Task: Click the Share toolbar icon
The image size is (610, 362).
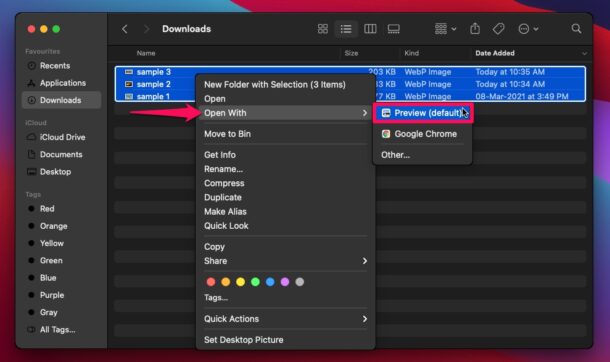Action: point(475,28)
